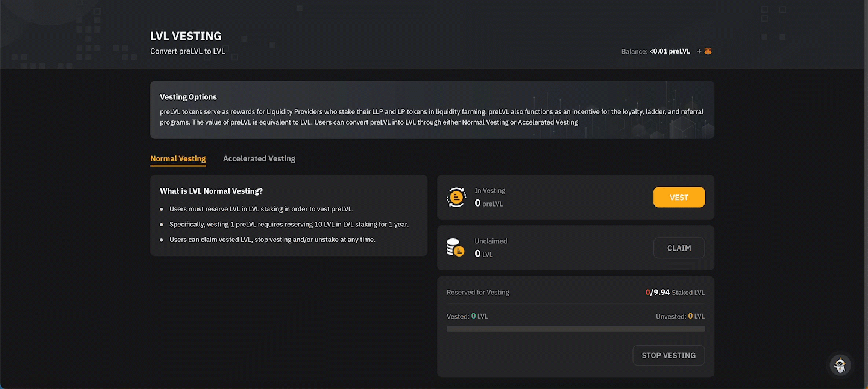Click the Convert preLVL to LVL subtitle
The height and width of the screenshot is (389, 868).
(187, 51)
